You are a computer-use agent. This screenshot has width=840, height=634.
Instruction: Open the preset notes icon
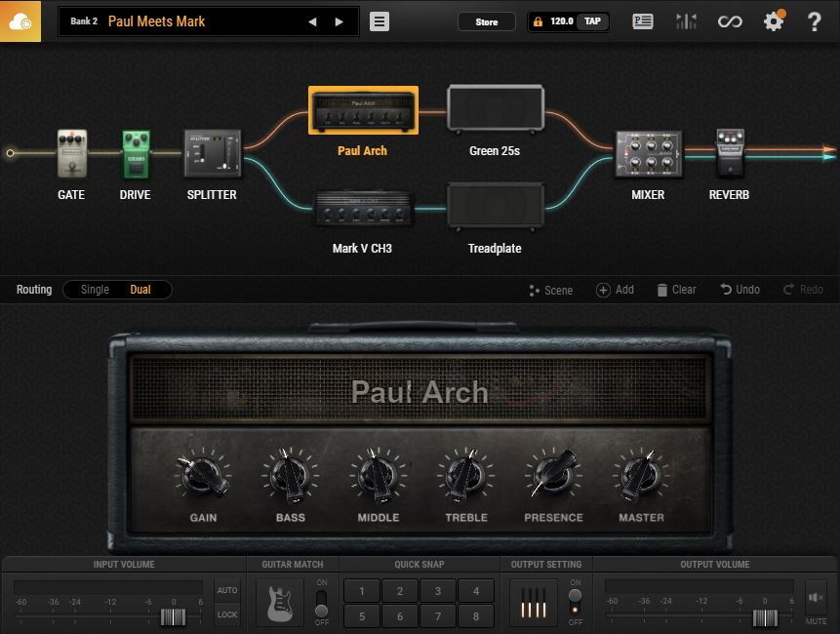642,21
